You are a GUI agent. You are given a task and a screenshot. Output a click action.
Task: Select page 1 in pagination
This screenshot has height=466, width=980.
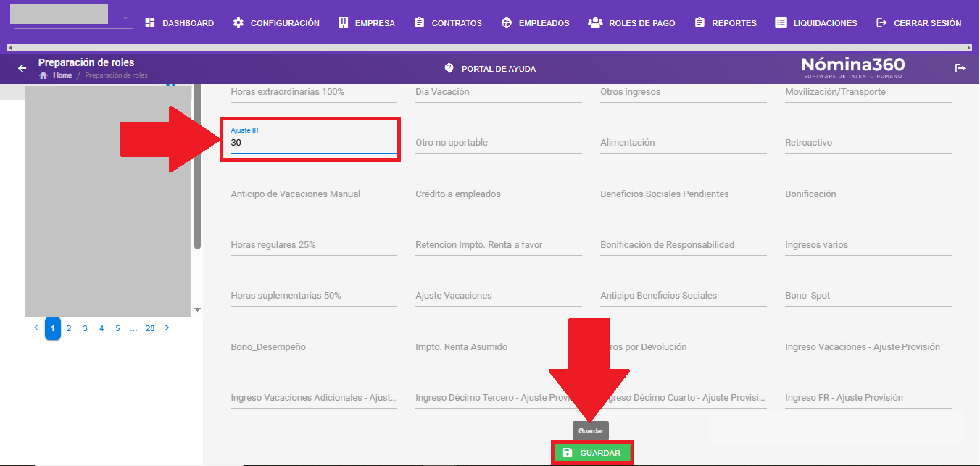coord(52,328)
